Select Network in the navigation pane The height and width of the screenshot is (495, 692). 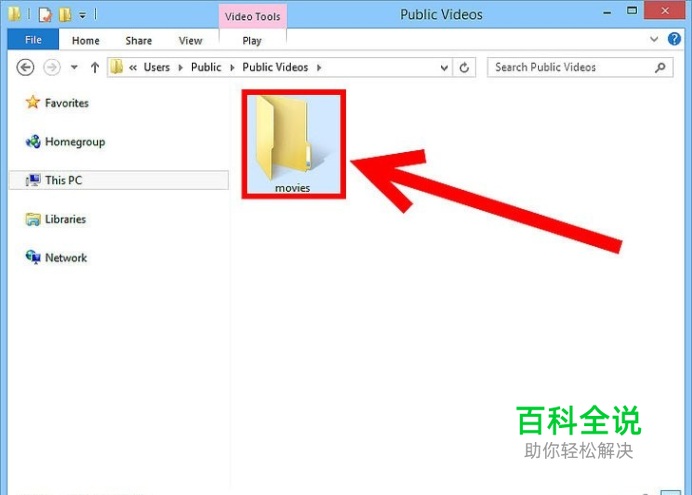pyautogui.click(x=66, y=258)
